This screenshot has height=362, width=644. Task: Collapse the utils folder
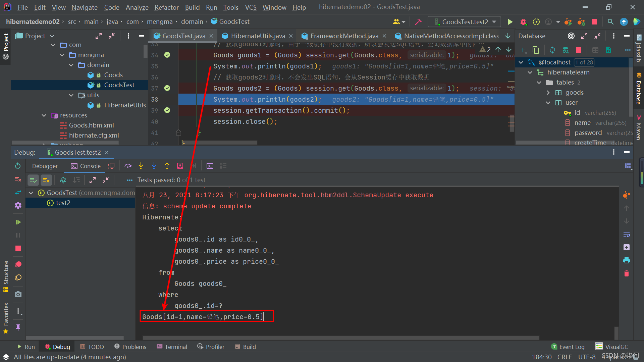pyautogui.click(x=71, y=95)
